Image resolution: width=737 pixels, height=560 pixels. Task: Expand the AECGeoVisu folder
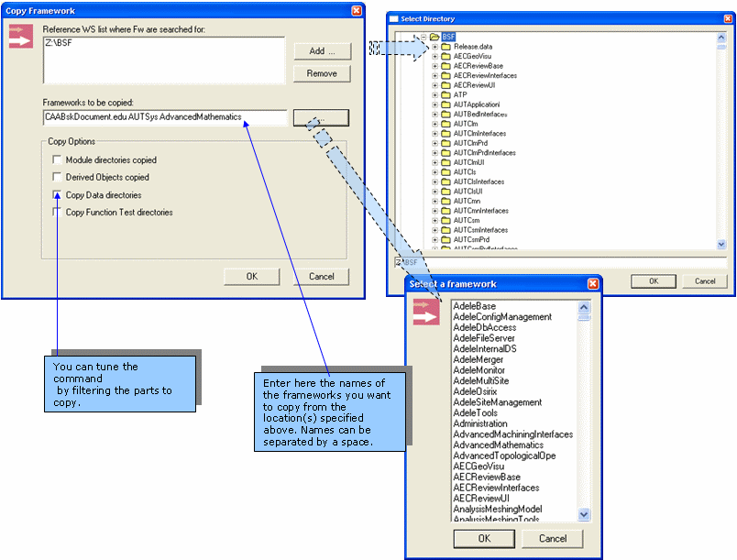pos(434,57)
